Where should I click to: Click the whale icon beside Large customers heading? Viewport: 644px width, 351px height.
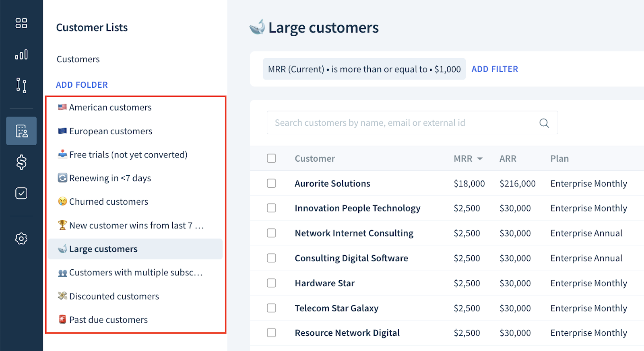[x=257, y=27]
